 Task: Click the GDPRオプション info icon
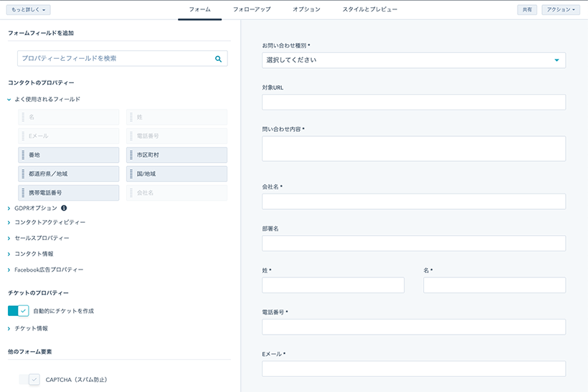click(x=64, y=208)
